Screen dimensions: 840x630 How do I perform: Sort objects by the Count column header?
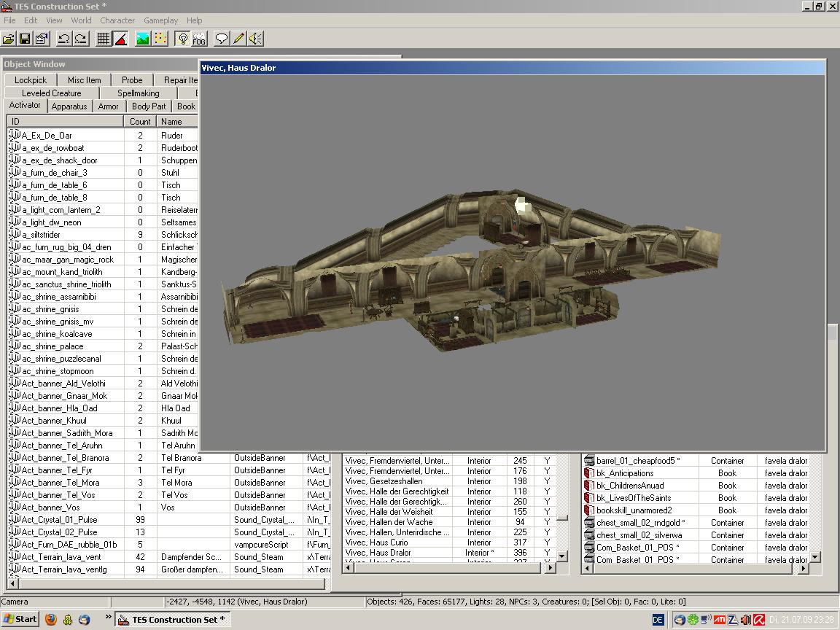140,122
